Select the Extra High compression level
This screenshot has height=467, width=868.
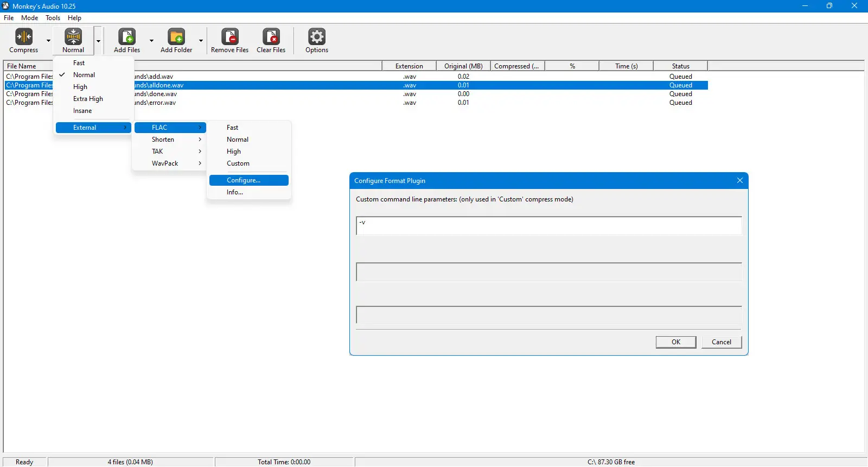93,99
